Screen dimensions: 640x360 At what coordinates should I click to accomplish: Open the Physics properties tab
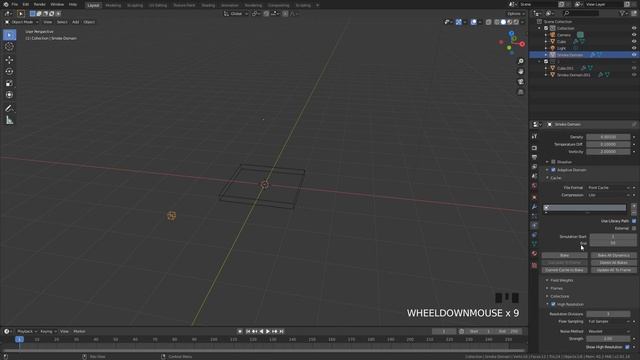coord(534,225)
